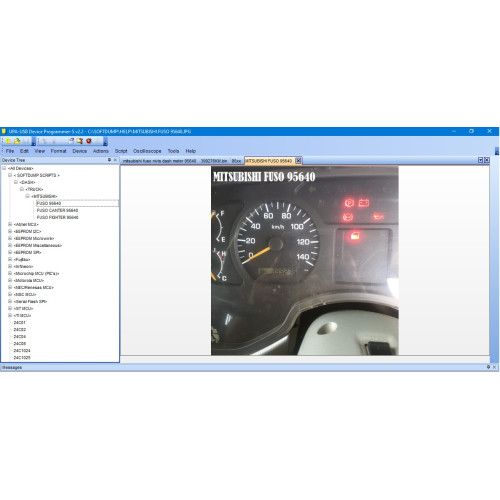The height and width of the screenshot is (500, 500).
Task: Collapse the MITSUBISHI tree node
Action: (x=28, y=196)
